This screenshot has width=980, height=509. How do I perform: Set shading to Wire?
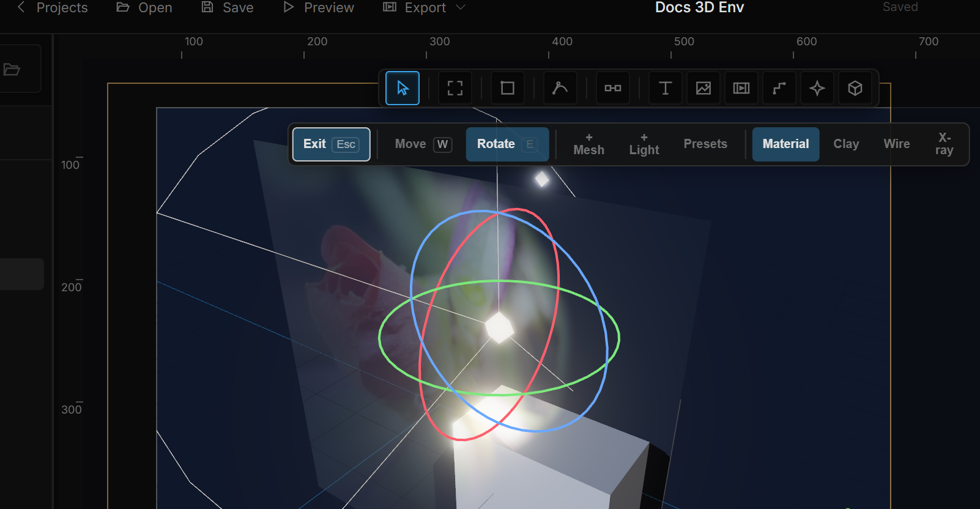tap(897, 144)
